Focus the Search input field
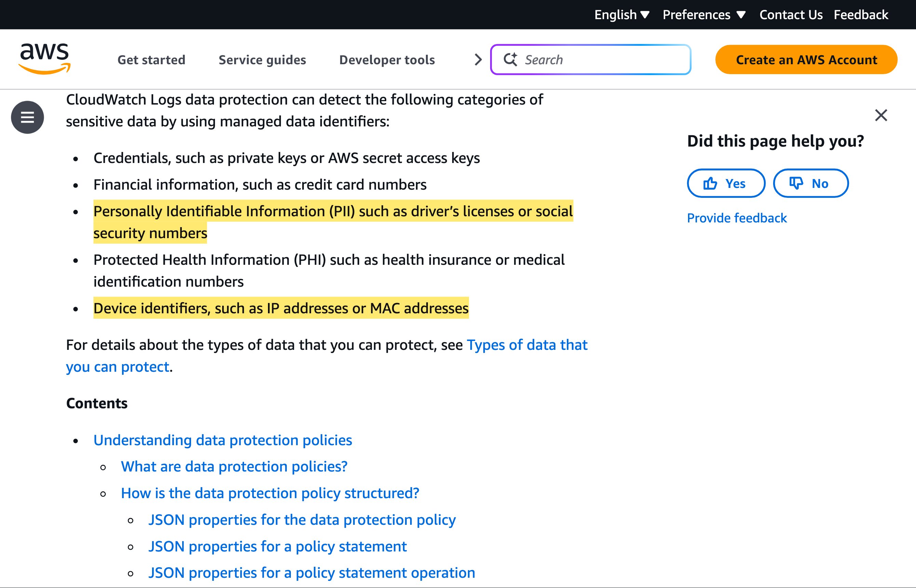 pyautogui.click(x=591, y=59)
